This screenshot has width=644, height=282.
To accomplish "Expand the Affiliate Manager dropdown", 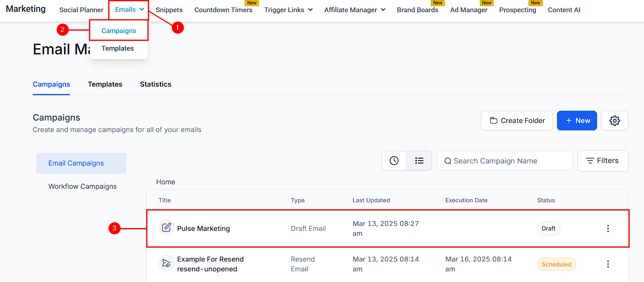I will click(x=354, y=10).
